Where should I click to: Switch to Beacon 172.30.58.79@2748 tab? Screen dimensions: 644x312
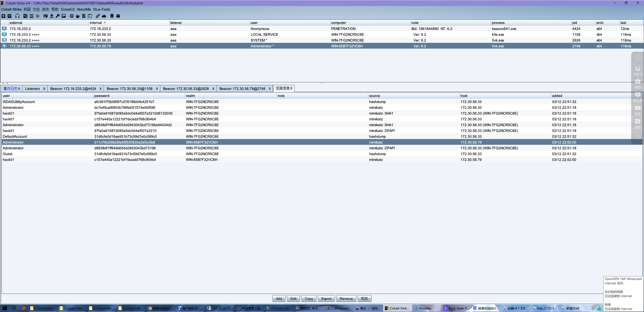[x=242, y=89]
